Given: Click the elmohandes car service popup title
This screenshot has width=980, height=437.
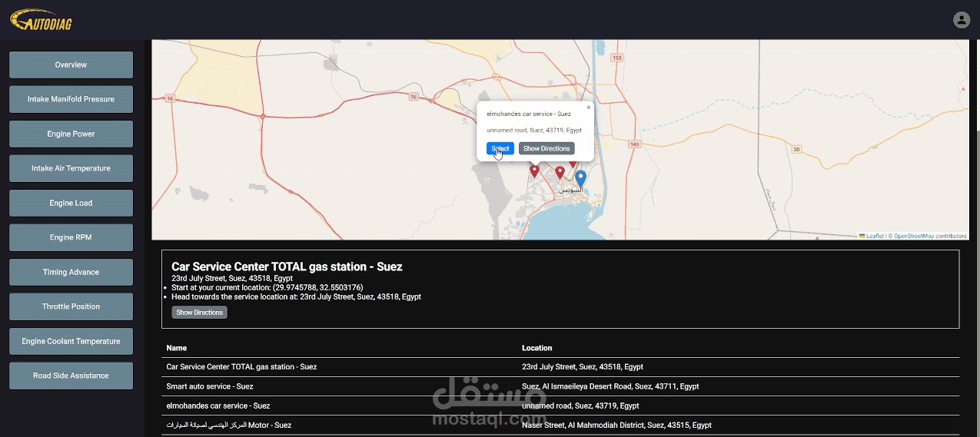Looking at the screenshot, I should [529, 114].
